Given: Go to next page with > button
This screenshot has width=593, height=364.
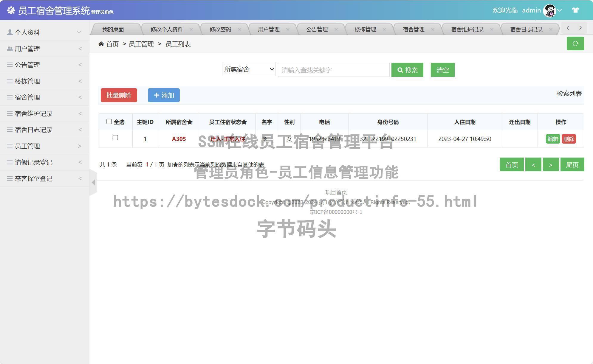Looking at the screenshot, I should (551, 164).
